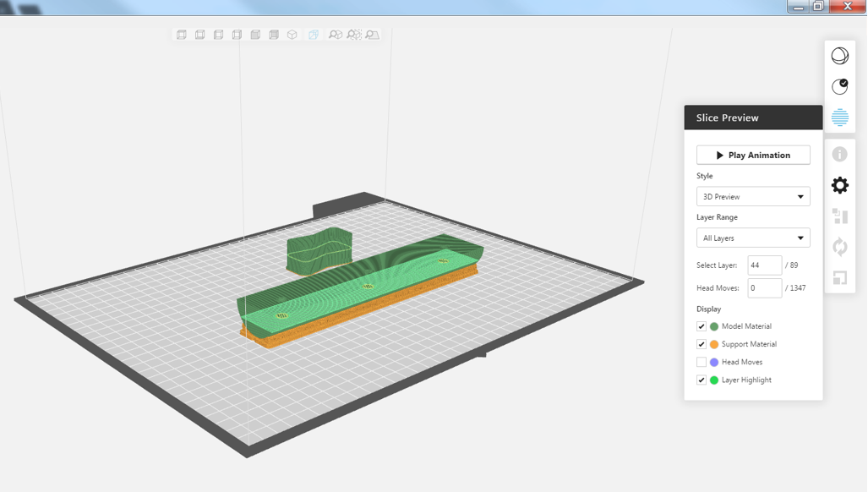Enable the Head Moves checkbox
The height and width of the screenshot is (492, 868).
pyautogui.click(x=701, y=362)
